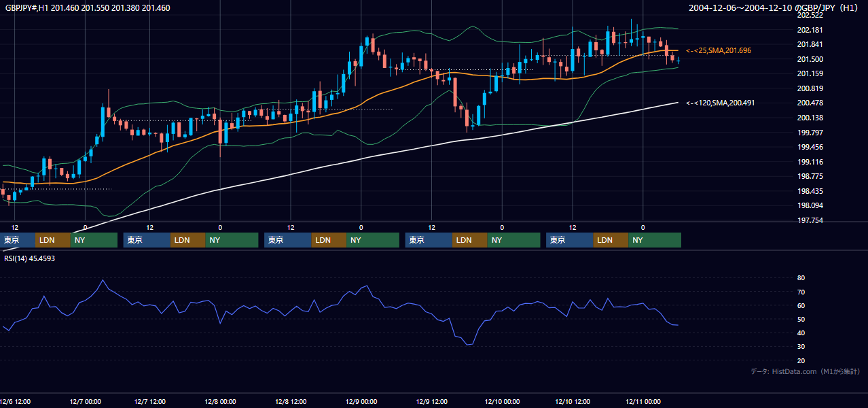This screenshot has width=868, height=408.
Task: Click the first LDN session block
Action: (53, 240)
